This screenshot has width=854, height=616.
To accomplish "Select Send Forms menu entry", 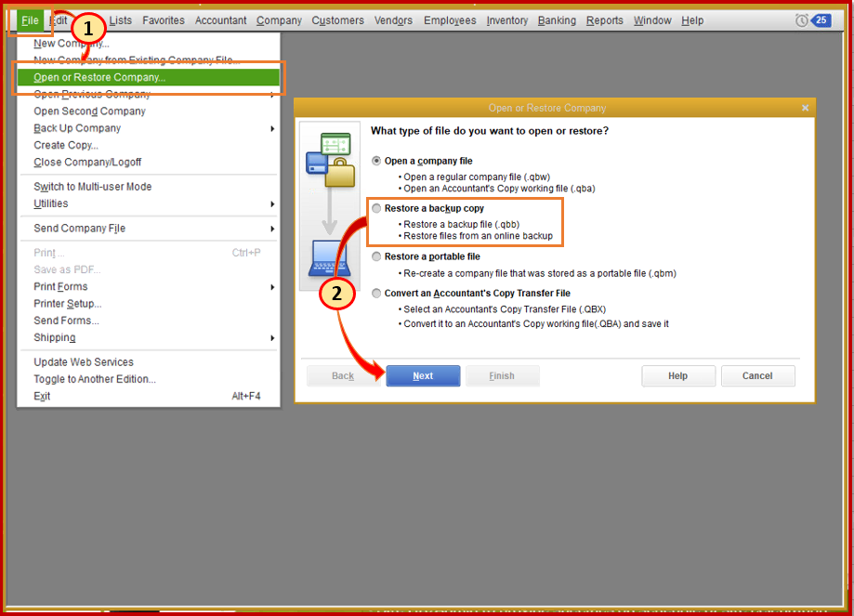I will (148, 321).
